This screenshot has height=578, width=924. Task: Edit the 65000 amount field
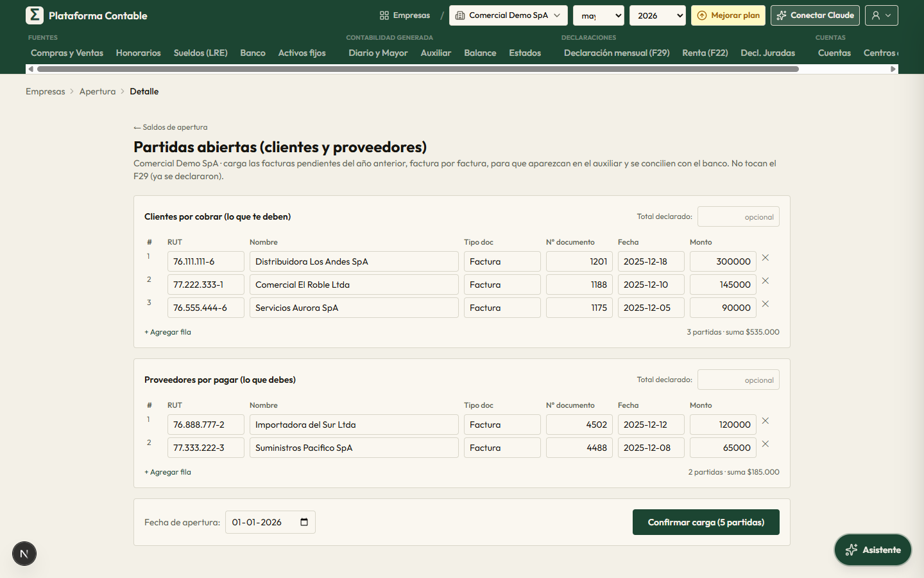723,448
